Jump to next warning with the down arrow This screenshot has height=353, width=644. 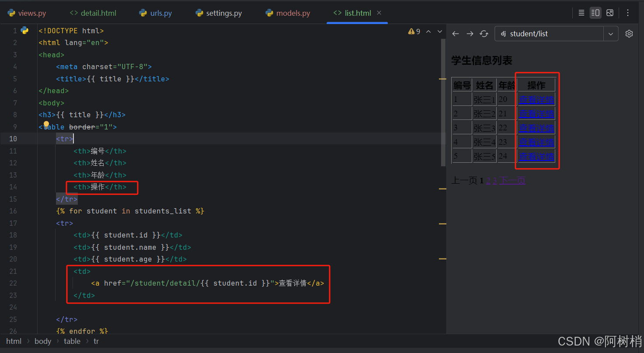pyautogui.click(x=440, y=31)
